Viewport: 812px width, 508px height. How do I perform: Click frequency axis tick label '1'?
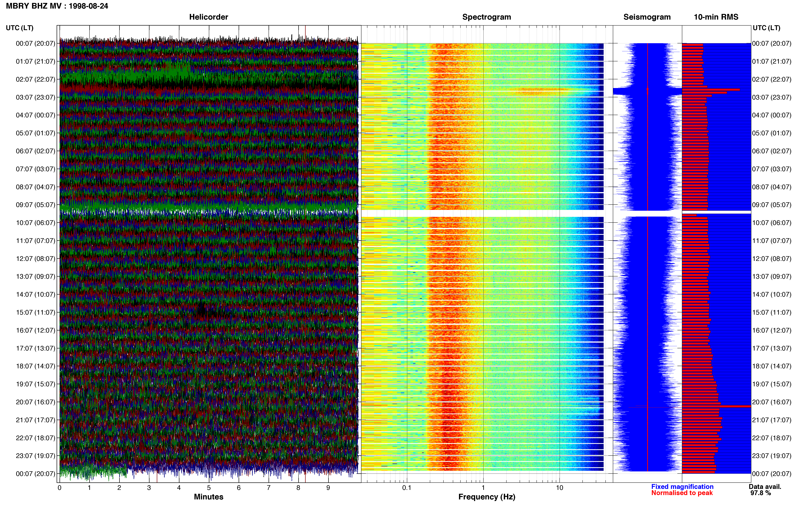tap(483, 488)
